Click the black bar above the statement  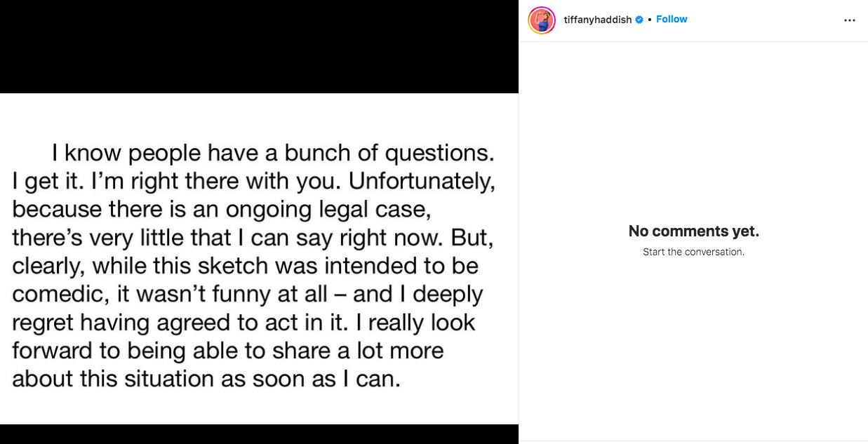pos(259,46)
